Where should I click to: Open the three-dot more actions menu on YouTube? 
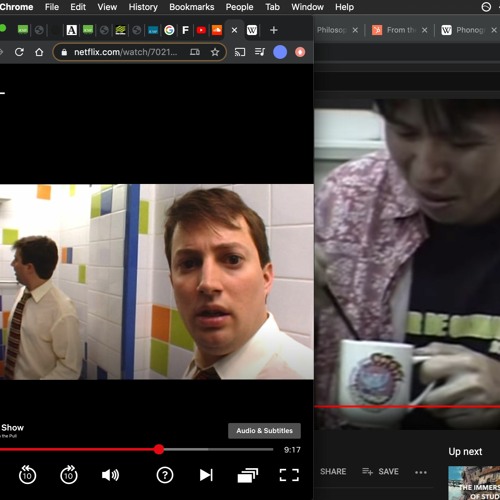pos(421,472)
